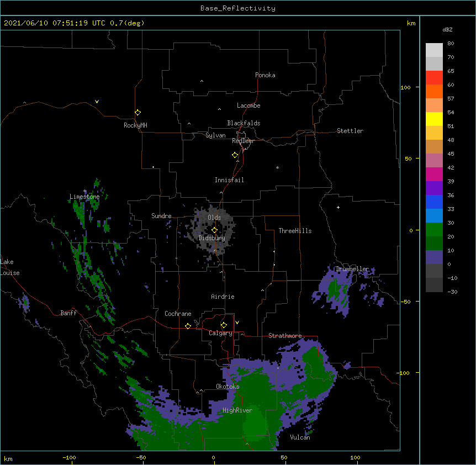Click the 36 dBZ blue swatch
This screenshot has height=465, width=476.
tap(434, 202)
